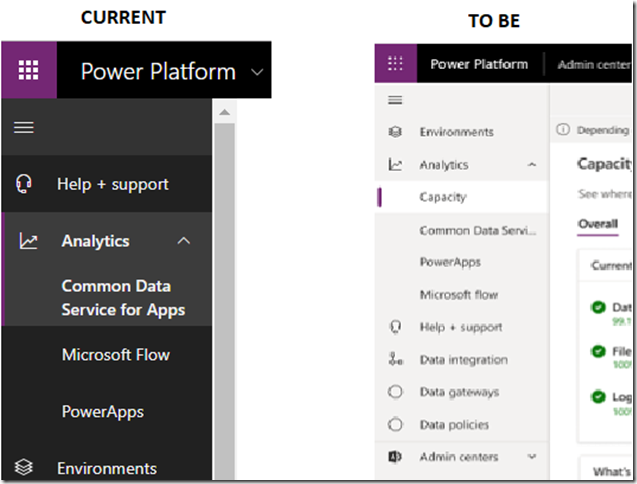Click Environments layers icon in dark sidebar
The image size is (637, 484).
click(24, 467)
